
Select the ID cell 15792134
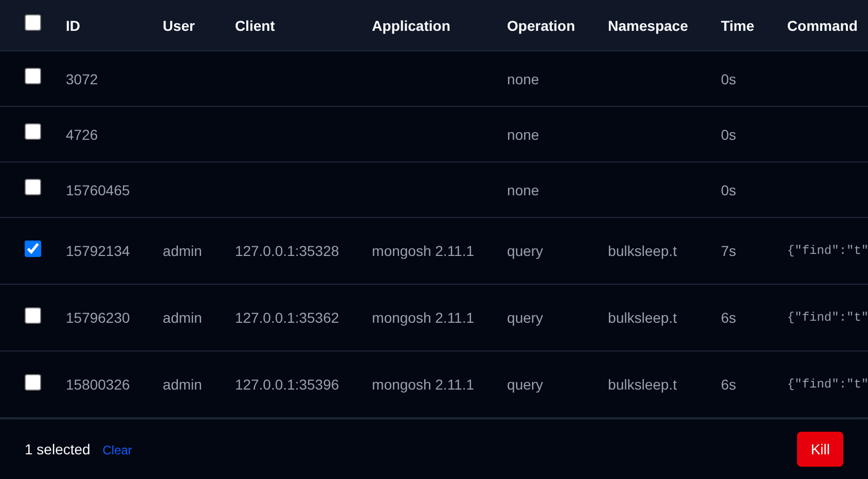98,251
